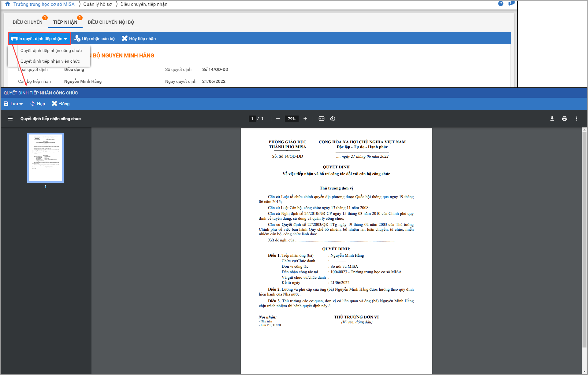
Task: Expand In quyết định tiếp nhận dropdown
Action: coord(40,39)
